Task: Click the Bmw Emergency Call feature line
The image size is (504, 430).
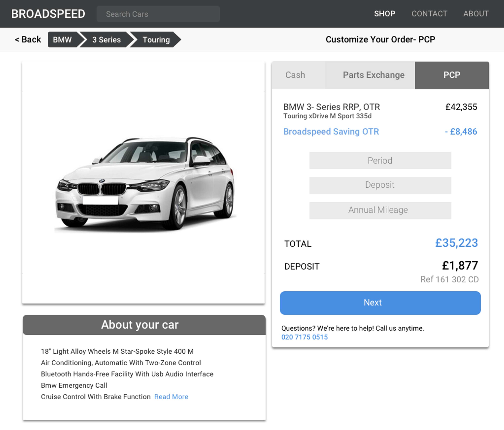Action: 74,385
